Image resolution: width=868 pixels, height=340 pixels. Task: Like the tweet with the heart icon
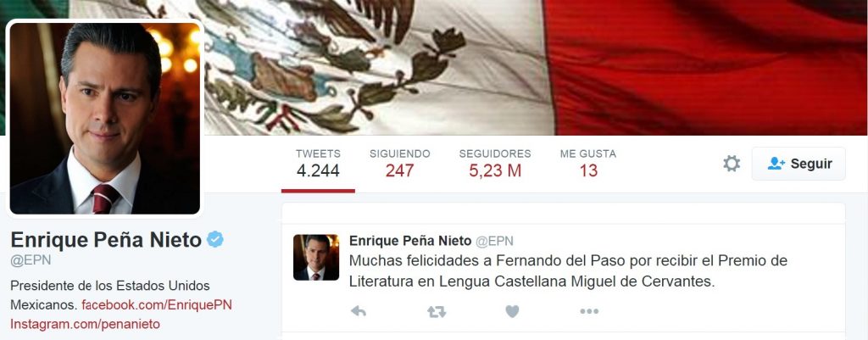click(512, 312)
